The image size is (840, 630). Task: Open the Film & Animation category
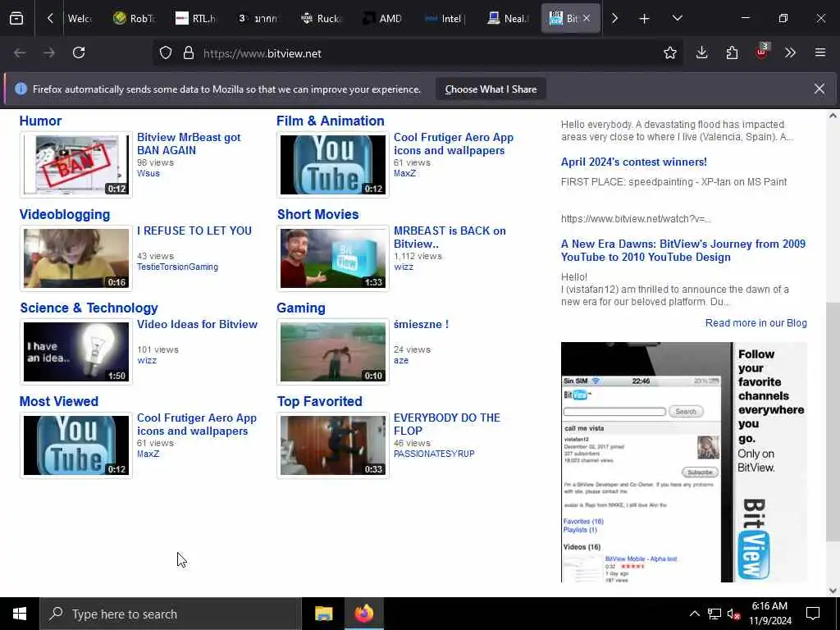(330, 121)
